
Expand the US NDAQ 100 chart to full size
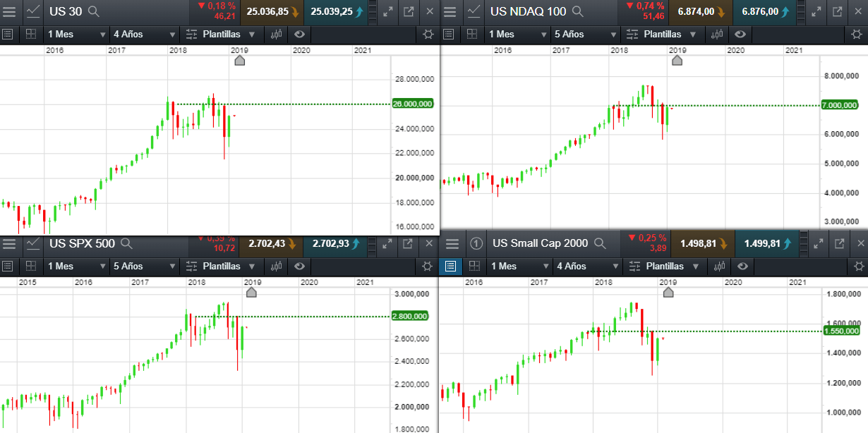click(816, 11)
